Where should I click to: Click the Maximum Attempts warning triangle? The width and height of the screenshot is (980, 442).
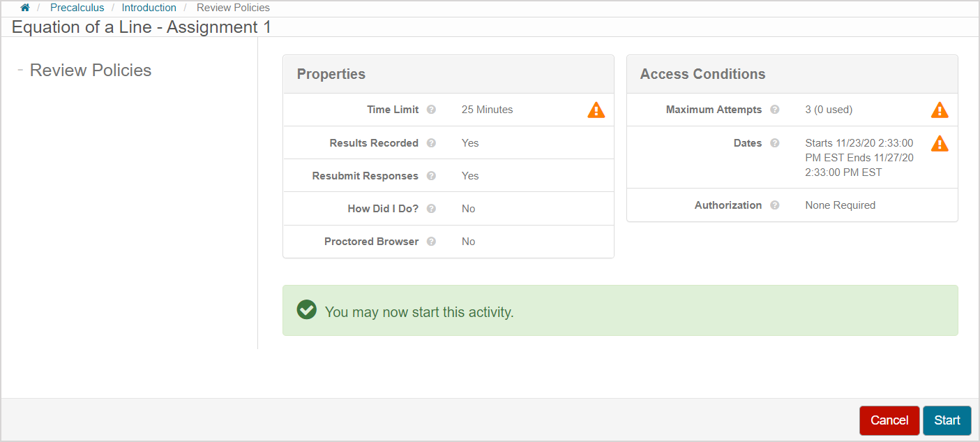click(940, 110)
